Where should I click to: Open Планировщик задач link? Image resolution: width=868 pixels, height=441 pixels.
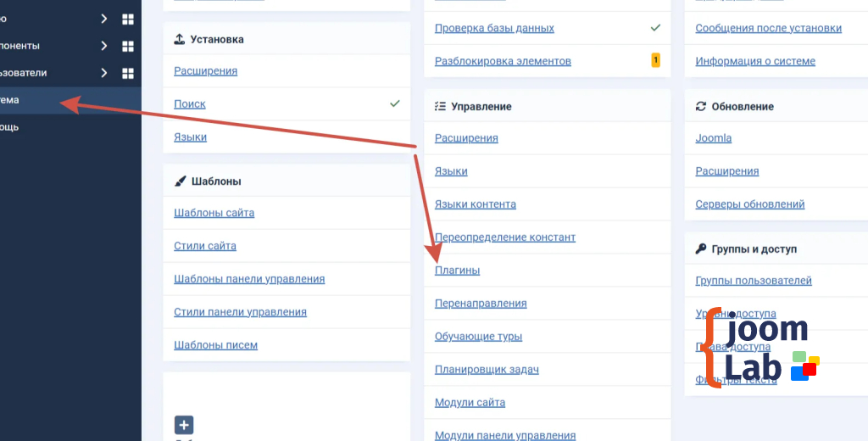pyautogui.click(x=487, y=370)
